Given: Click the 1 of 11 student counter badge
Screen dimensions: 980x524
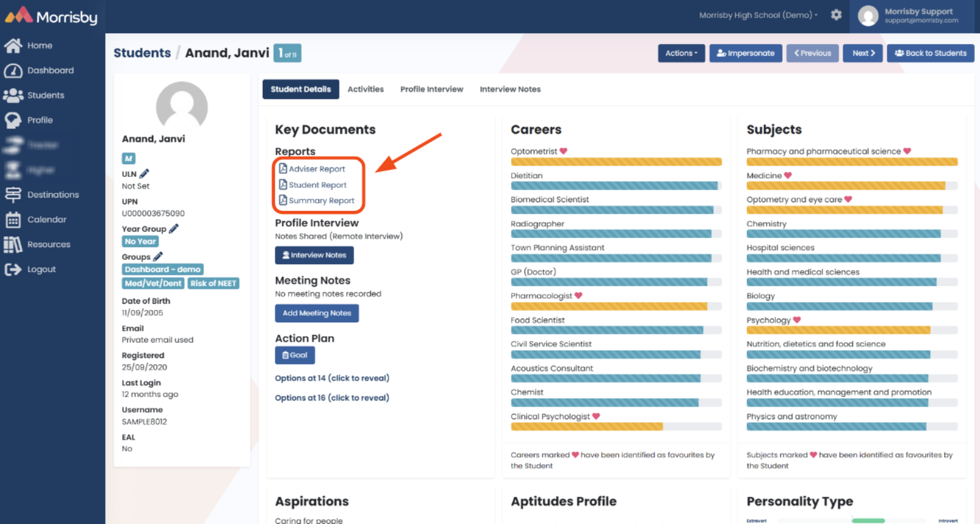Looking at the screenshot, I should click(x=288, y=53).
